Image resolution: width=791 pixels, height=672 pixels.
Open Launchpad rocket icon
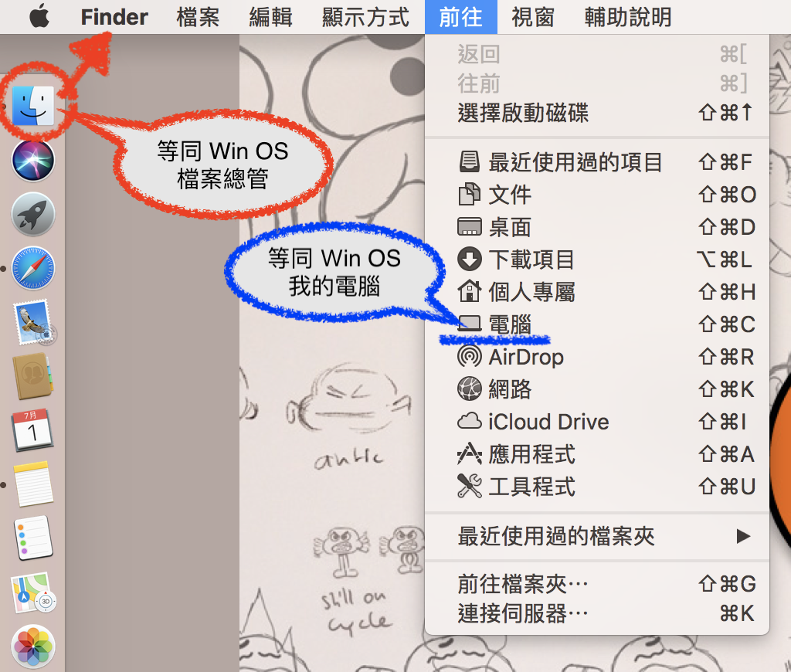pyautogui.click(x=33, y=215)
